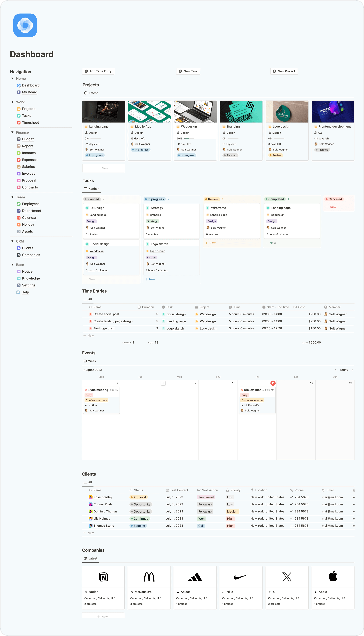Collapse the Finance section triangle

pyautogui.click(x=12, y=132)
